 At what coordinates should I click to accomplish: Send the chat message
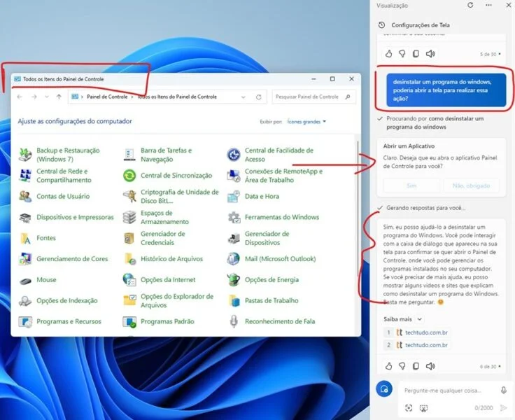[504, 408]
